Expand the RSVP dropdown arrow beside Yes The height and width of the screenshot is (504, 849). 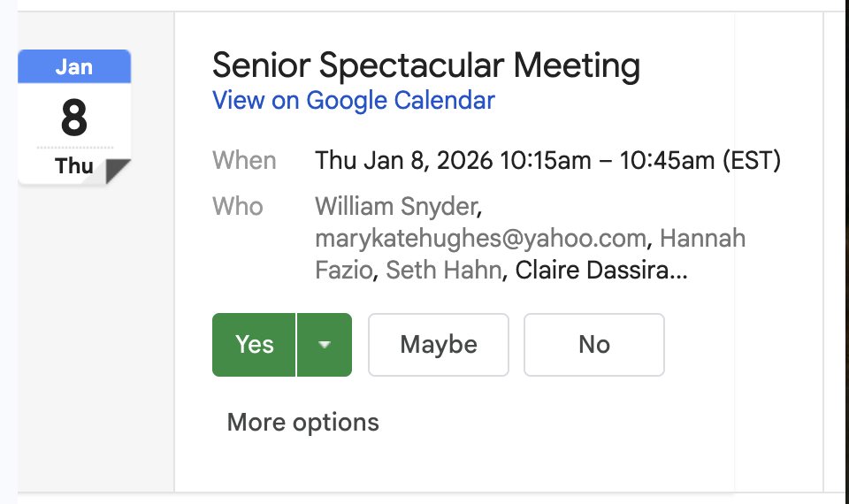point(325,345)
